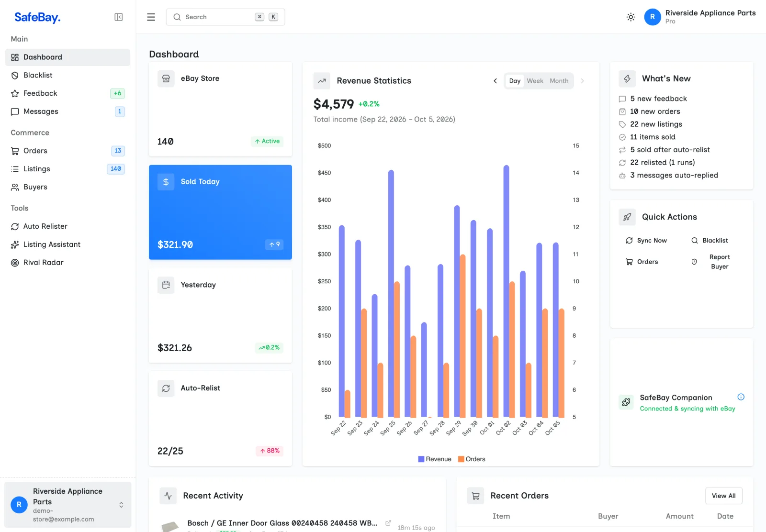Open Rival Radar tool

click(68, 263)
